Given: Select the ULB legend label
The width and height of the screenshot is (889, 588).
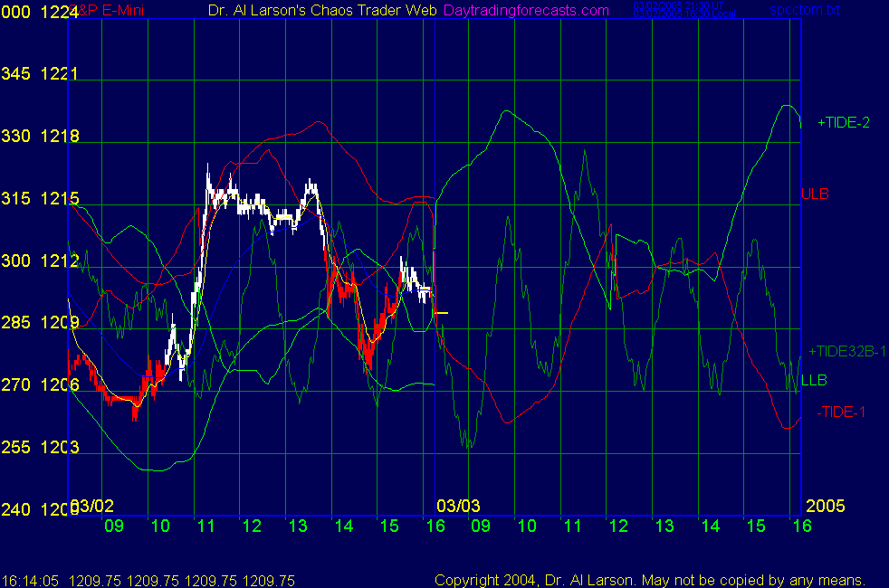Looking at the screenshot, I should pos(815,194).
